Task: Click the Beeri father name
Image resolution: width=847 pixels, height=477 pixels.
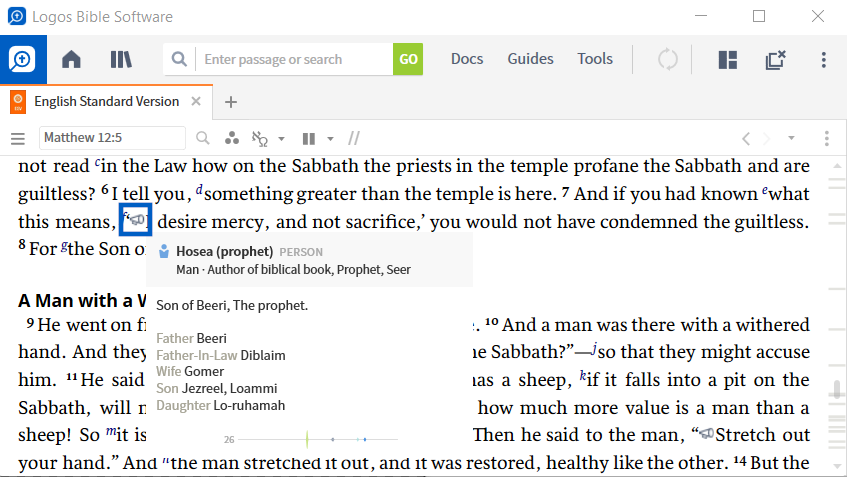Action: click(212, 338)
